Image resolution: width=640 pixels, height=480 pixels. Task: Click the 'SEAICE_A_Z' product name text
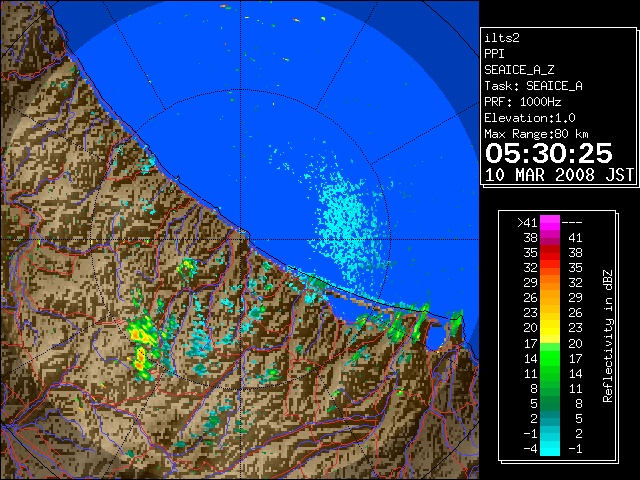pos(519,70)
